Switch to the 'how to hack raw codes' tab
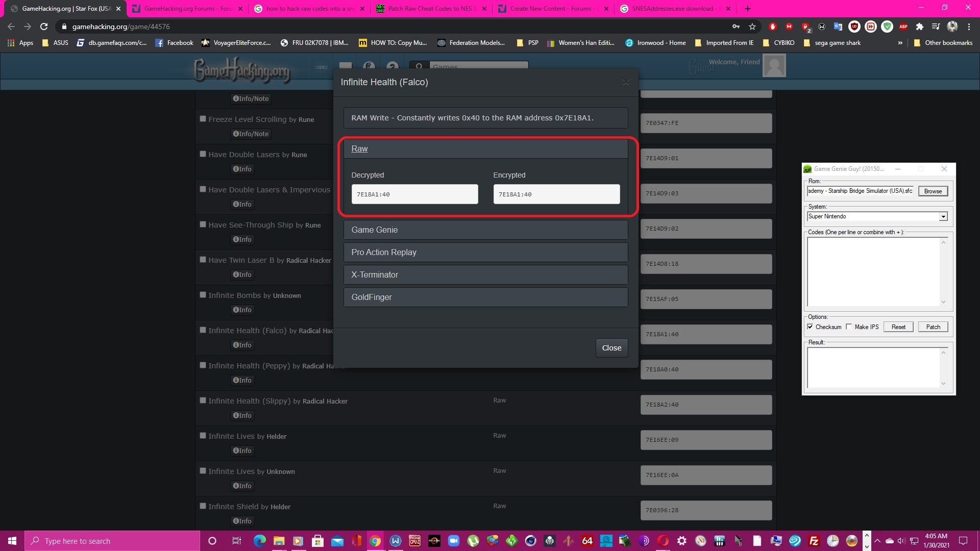Image resolution: width=980 pixels, height=551 pixels. (x=309, y=9)
